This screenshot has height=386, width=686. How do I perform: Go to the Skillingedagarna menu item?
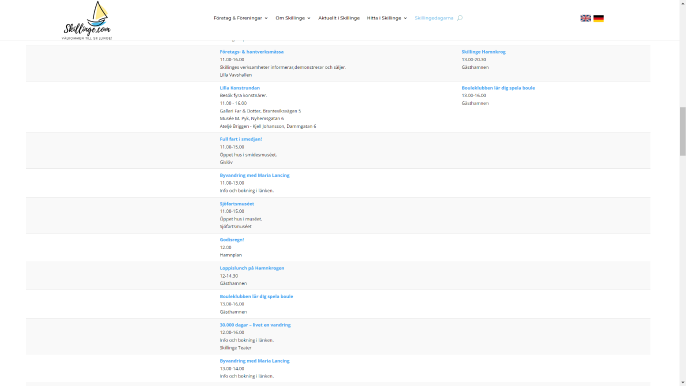[434, 18]
